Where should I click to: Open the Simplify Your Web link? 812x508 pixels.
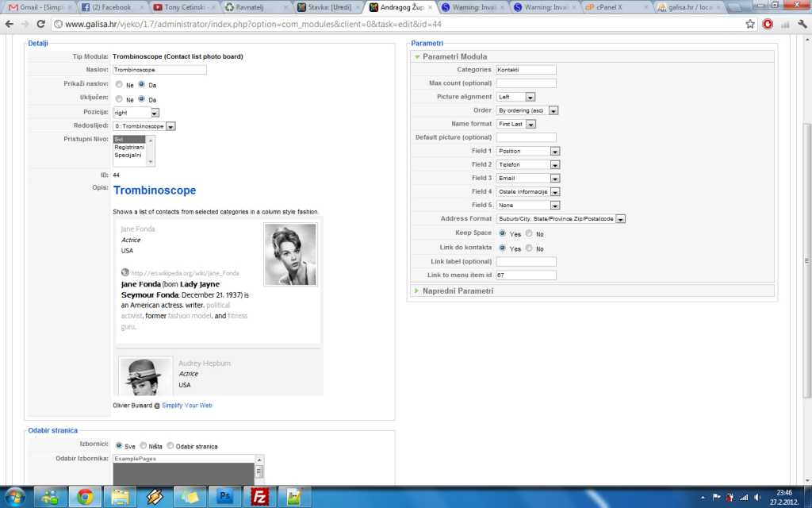point(187,406)
